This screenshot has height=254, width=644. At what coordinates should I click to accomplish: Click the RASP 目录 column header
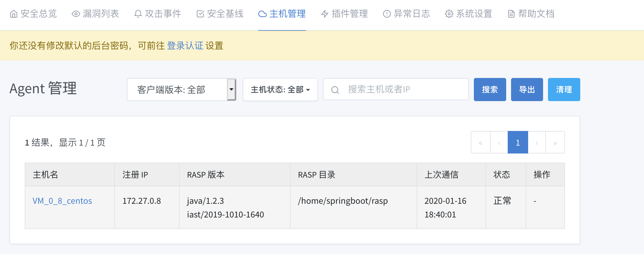click(353, 175)
